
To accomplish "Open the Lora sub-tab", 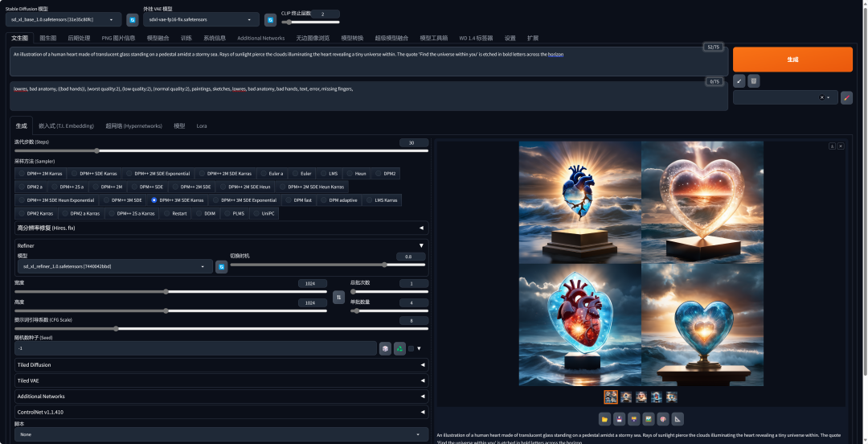I will (x=202, y=125).
